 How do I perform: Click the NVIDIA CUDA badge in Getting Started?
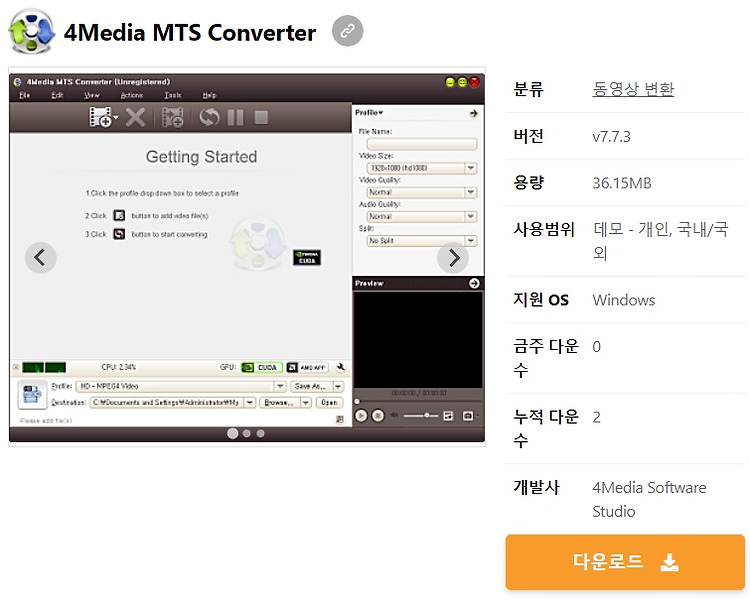pos(307,257)
